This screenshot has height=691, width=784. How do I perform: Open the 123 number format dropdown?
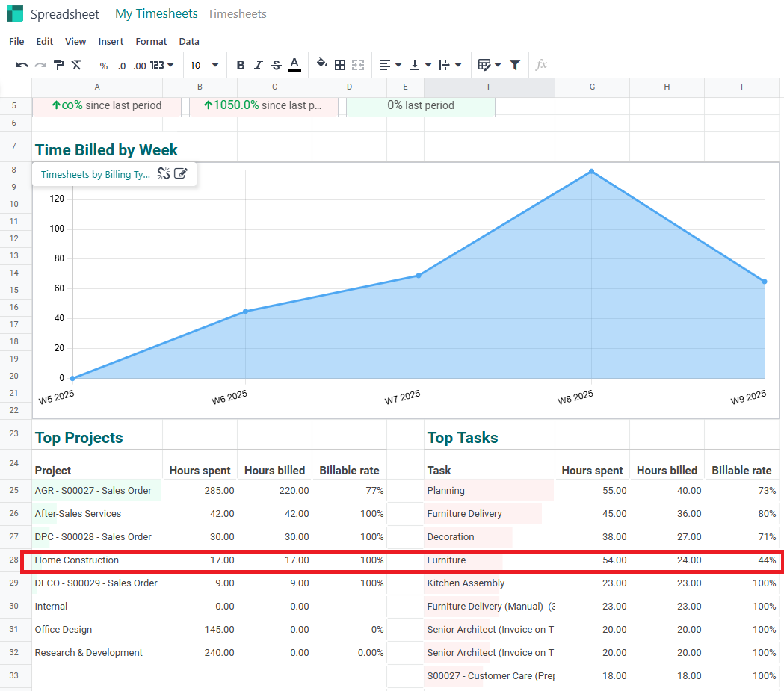(x=162, y=65)
